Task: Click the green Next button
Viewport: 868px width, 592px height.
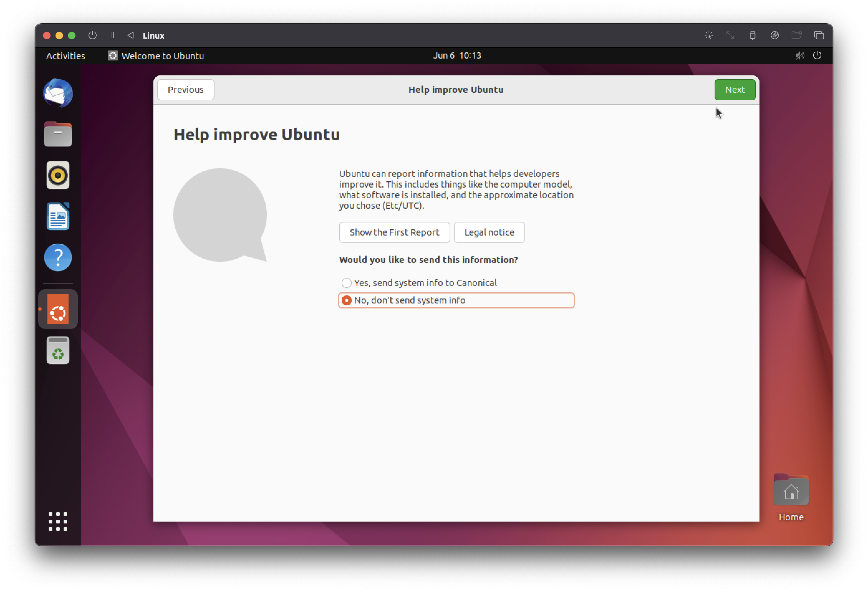Action: click(x=734, y=90)
